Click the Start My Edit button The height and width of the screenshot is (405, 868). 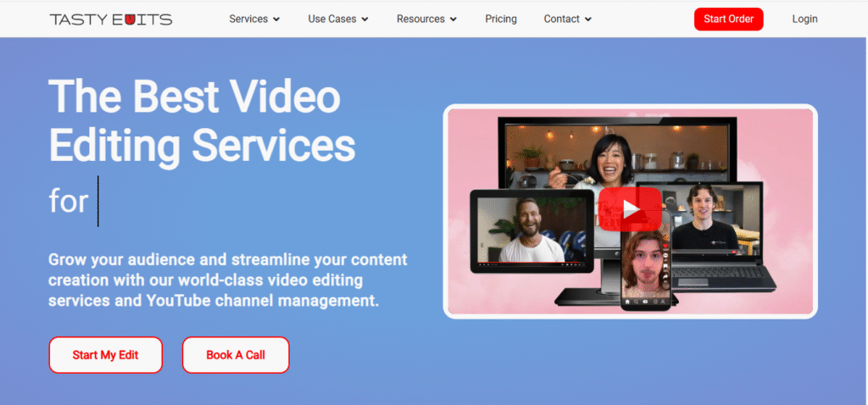point(106,355)
